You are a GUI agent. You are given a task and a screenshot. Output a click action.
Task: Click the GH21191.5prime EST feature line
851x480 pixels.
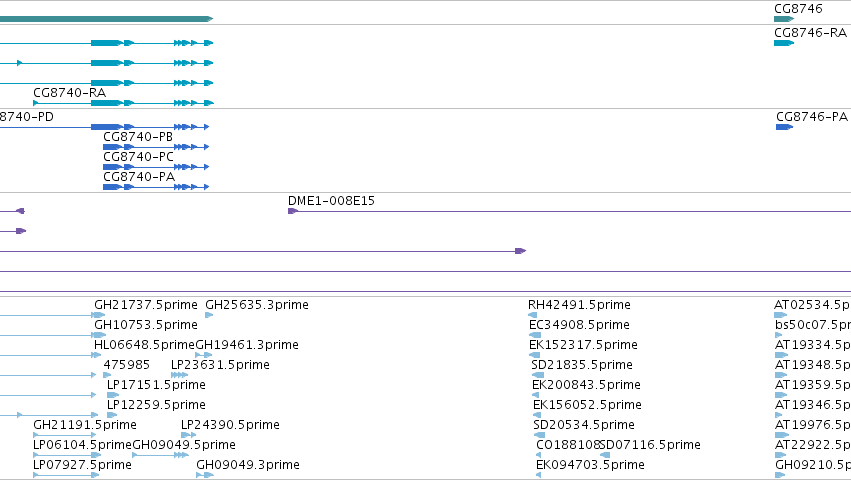[x=65, y=435]
